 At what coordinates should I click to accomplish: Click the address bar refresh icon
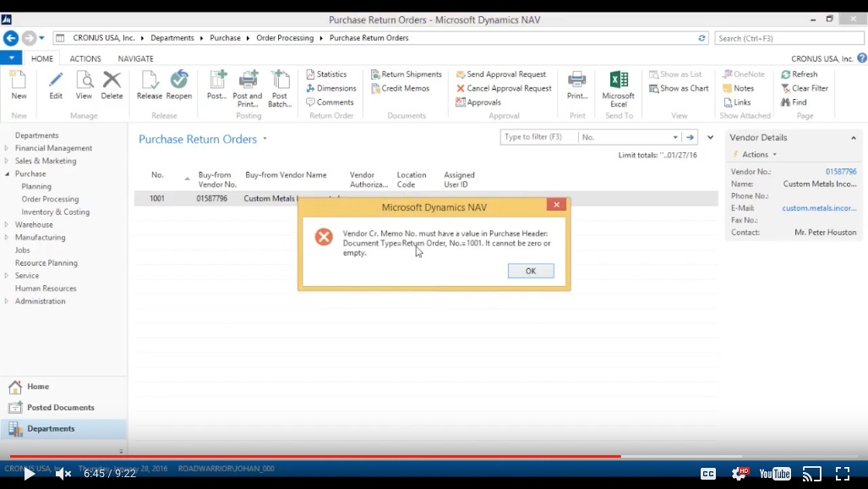pyautogui.click(x=701, y=38)
